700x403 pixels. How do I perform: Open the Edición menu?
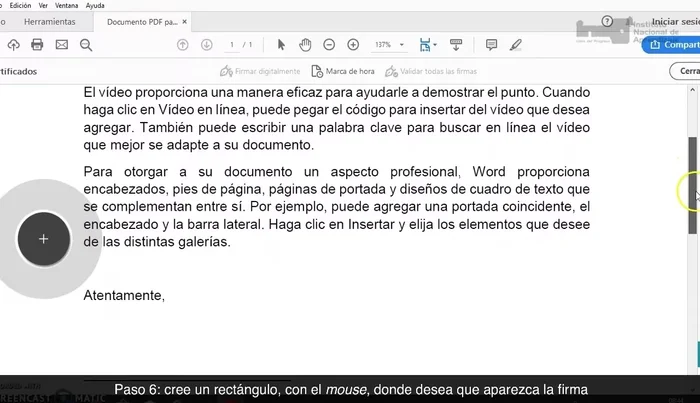click(21, 5)
